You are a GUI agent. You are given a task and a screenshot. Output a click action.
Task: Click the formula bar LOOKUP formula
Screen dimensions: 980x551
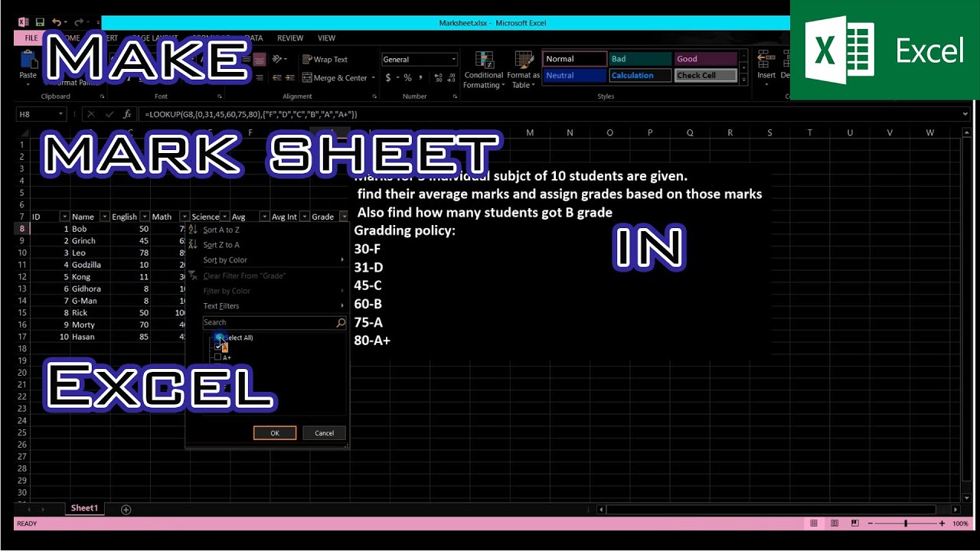pos(250,114)
